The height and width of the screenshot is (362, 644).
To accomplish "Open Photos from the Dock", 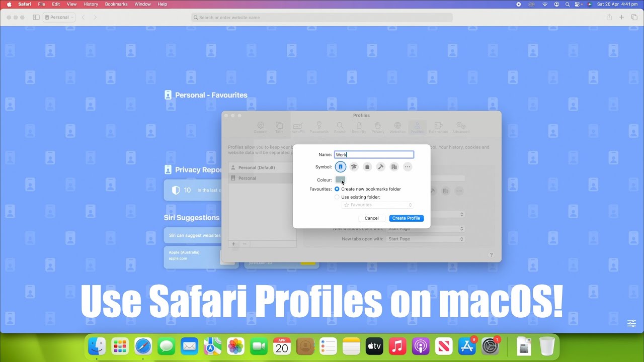I will pos(235,346).
